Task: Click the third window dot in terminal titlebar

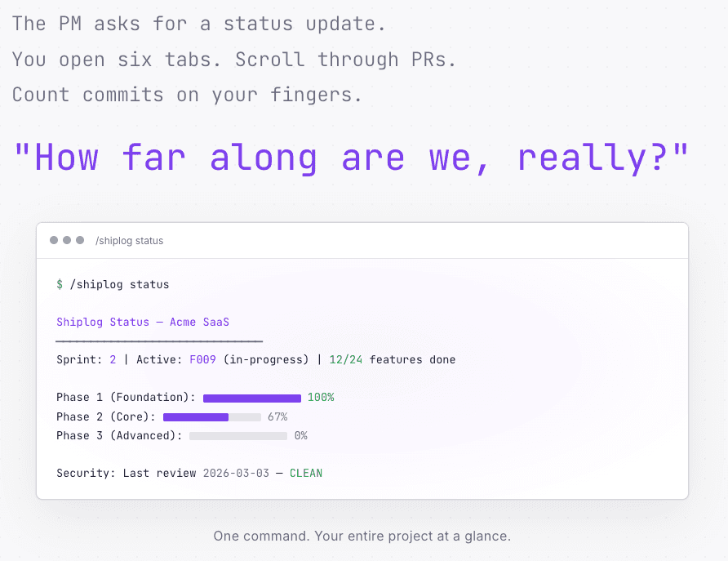Action: click(x=80, y=240)
